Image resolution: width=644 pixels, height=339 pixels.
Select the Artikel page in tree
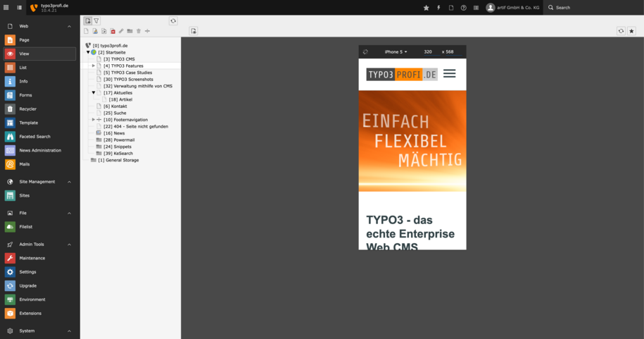[x=120, y=99]
